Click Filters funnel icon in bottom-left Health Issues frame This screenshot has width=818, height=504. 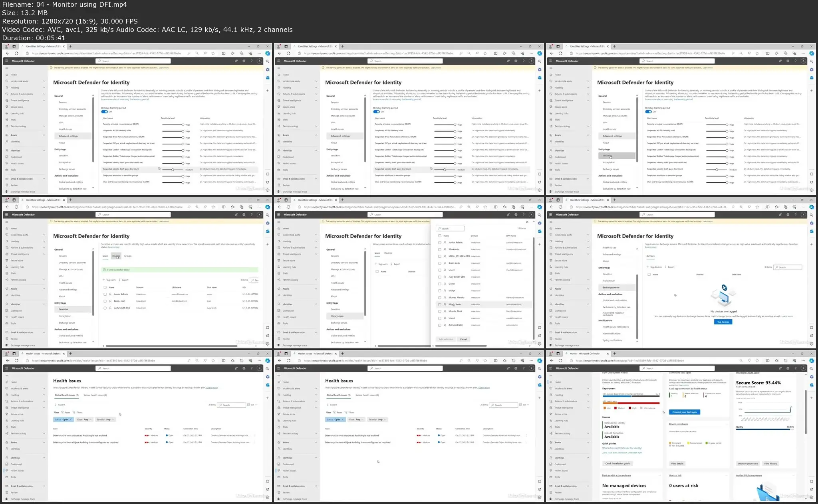point(74,412)
